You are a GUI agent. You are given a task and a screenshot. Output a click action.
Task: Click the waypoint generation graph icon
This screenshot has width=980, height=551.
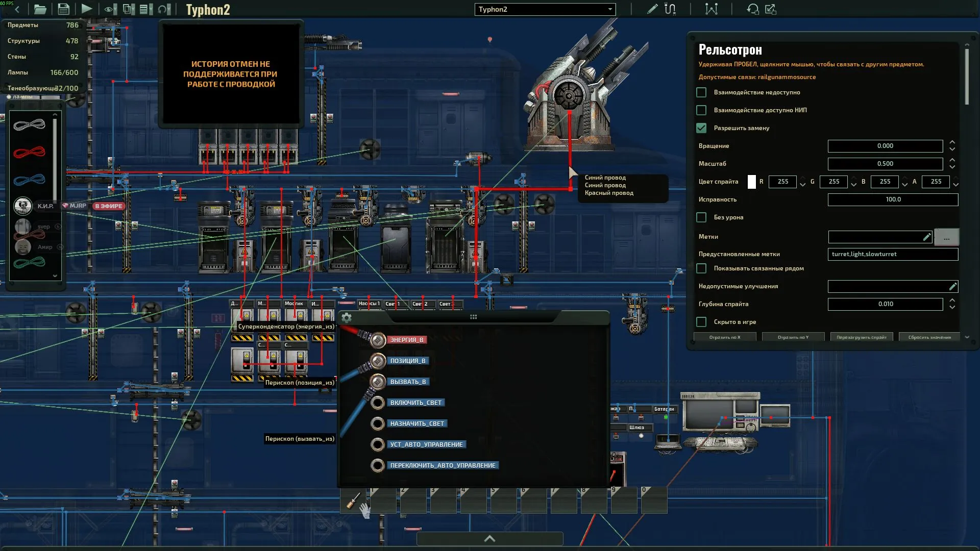711,9
